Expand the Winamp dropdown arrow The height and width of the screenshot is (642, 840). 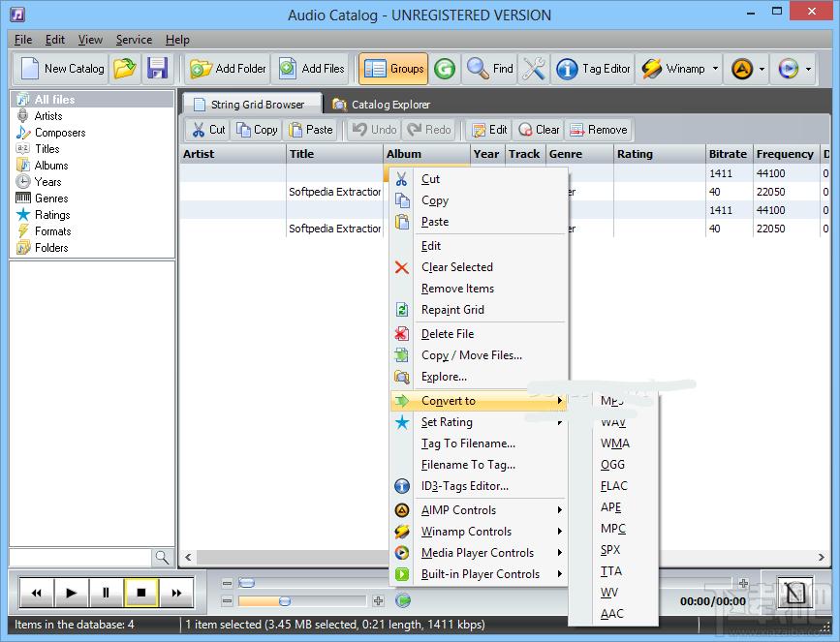pyautogui.click(x=715, y=69)
